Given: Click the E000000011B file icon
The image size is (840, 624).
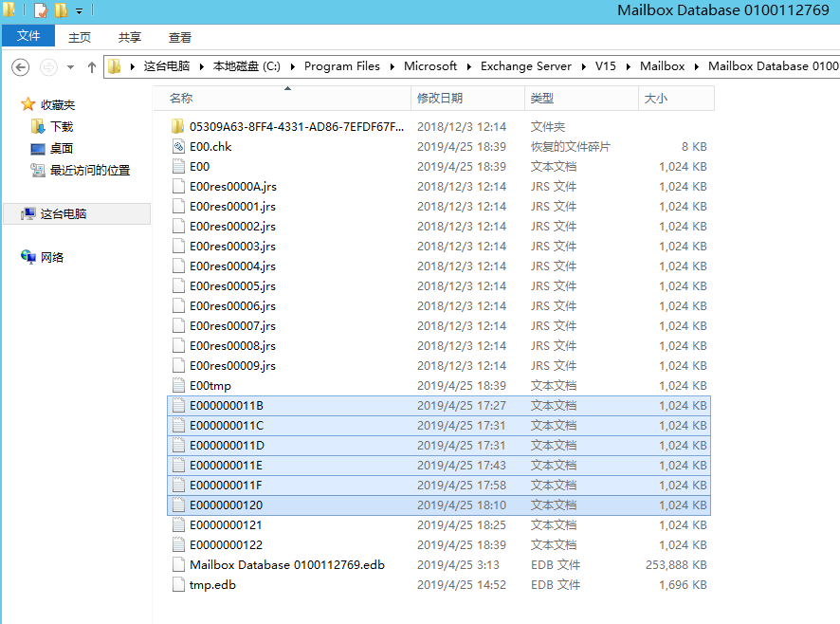Looking at the screenshot, I should 178,405.
